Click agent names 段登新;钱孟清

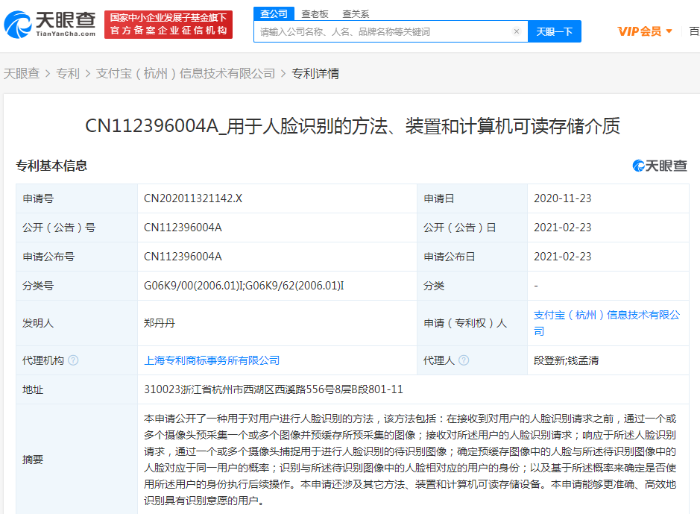pos(566,360)
